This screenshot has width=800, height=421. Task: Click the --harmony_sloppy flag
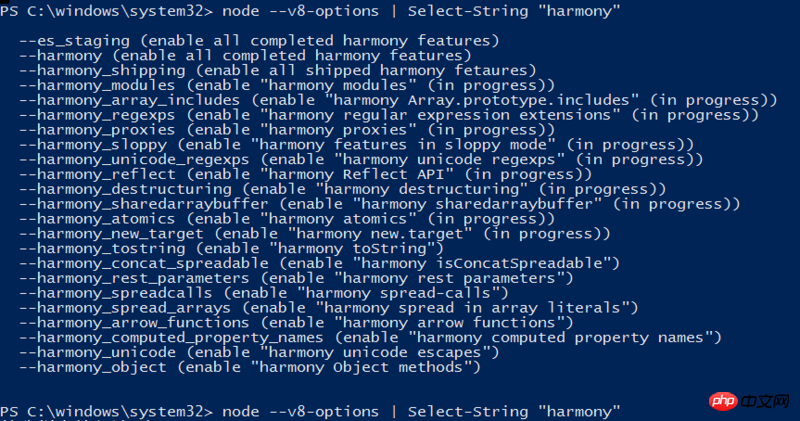[x=93, y=144]
